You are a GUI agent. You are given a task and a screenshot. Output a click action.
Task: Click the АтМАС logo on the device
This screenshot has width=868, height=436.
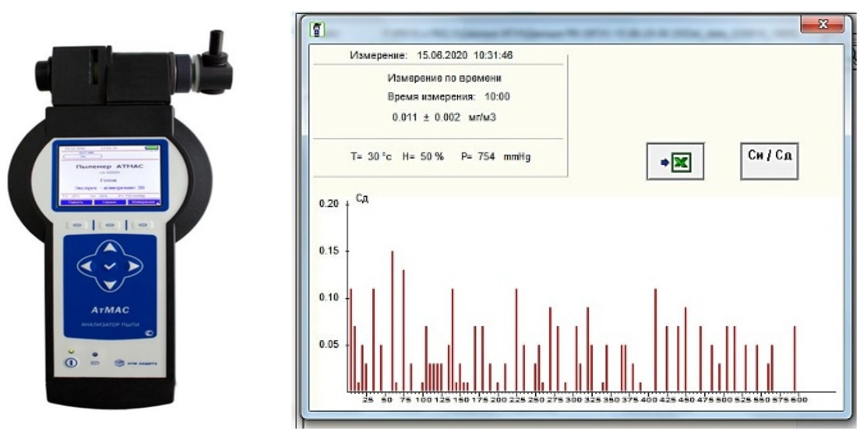(110, 311)
